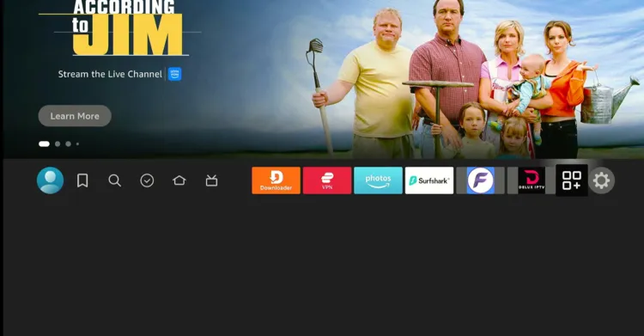Go to the Home house icon
The image size is (644, 336).
coord(179,180)
